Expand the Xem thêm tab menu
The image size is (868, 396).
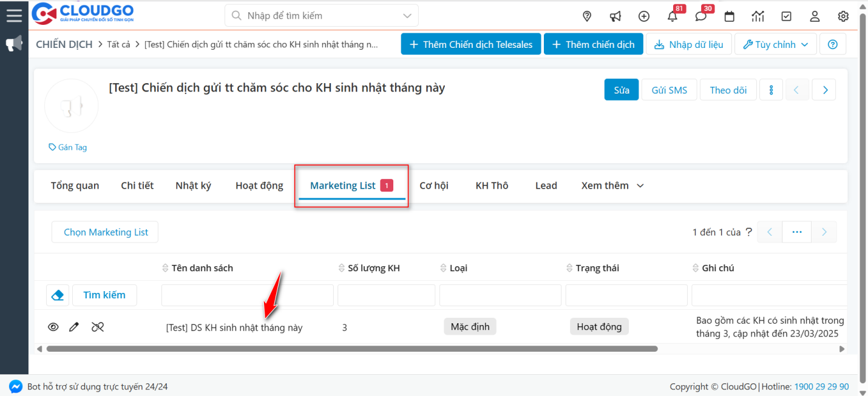612,186
